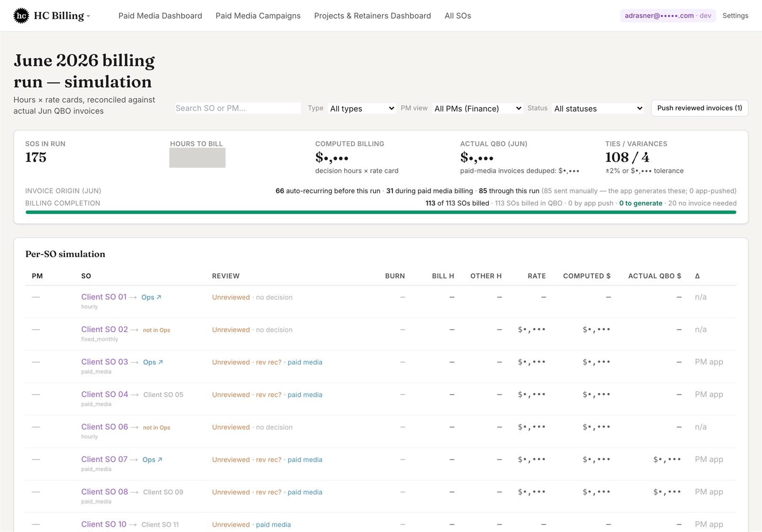Click paid media tag in Client SO 10 row
This screenshot has width=762, height=532.
tap(273, 524)
